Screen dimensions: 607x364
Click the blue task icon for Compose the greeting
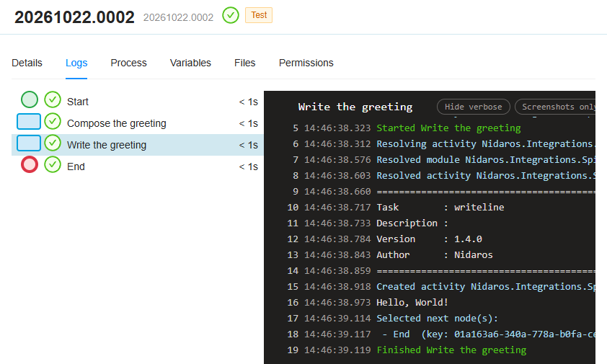click(29, 121)
